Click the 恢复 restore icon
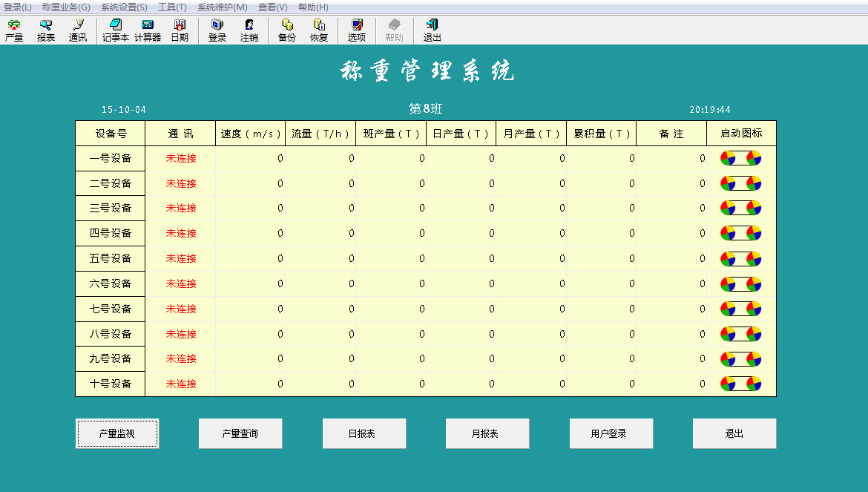Image resolution: width=868 pixels, height=492 pixels. pos(319,30)
